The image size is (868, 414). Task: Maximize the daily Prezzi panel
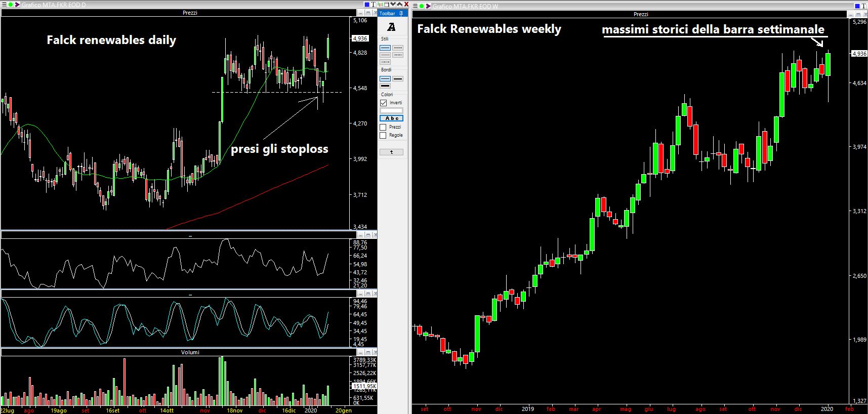coord(368,13)
